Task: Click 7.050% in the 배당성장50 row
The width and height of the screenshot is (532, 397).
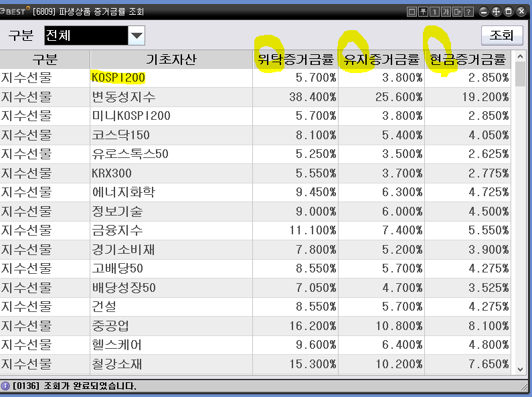Action: click(316, 288)
